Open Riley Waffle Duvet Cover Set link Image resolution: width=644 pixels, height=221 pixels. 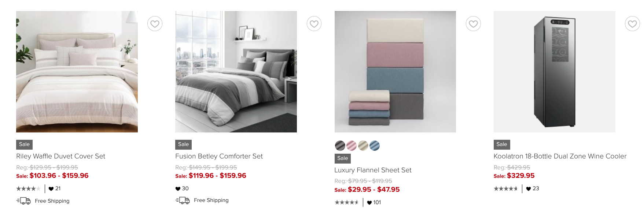[x=60, y=156]
